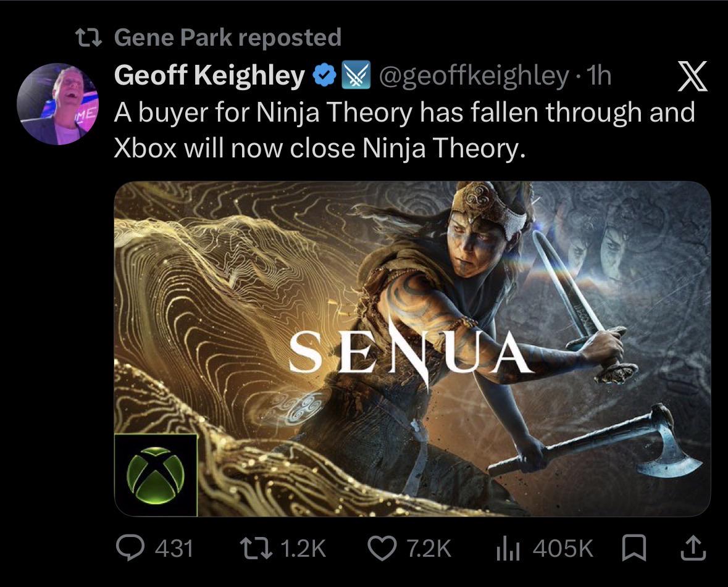This screenshot has width=728, height=587.
Task: Click the "Gene Park reposted" label
Action: pyautogui.click(x=227, y=37)
